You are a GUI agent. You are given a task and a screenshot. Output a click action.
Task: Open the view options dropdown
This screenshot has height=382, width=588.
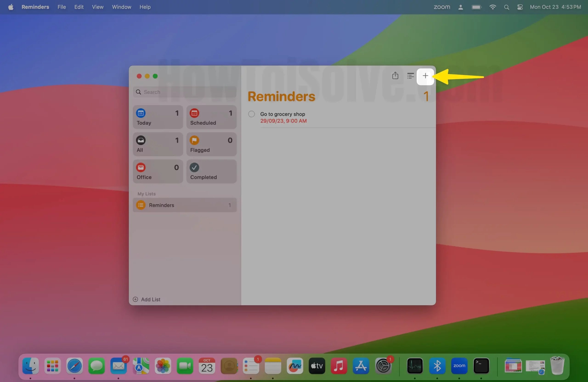pos(410,75)
